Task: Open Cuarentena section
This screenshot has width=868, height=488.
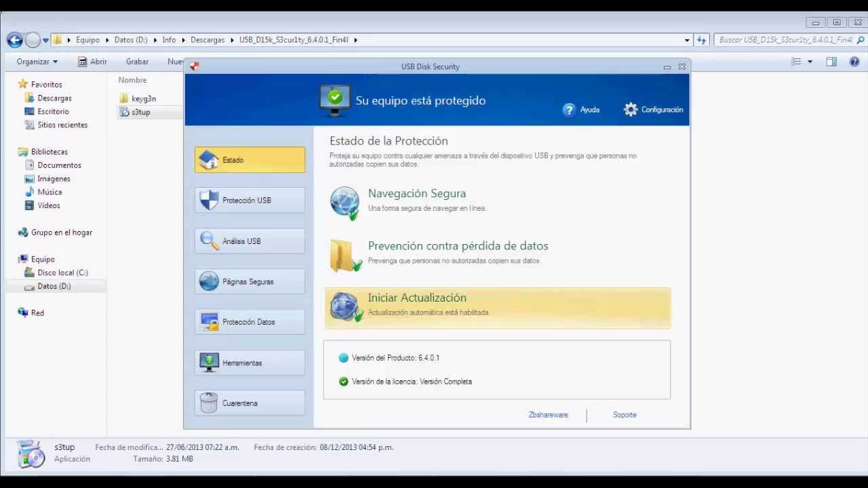Action: (250, 403)
